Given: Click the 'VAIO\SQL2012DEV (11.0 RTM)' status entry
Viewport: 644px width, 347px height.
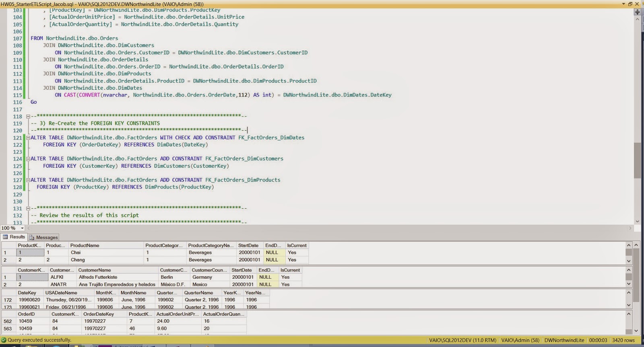Looking at the screenshot, I should pos(463,340).
